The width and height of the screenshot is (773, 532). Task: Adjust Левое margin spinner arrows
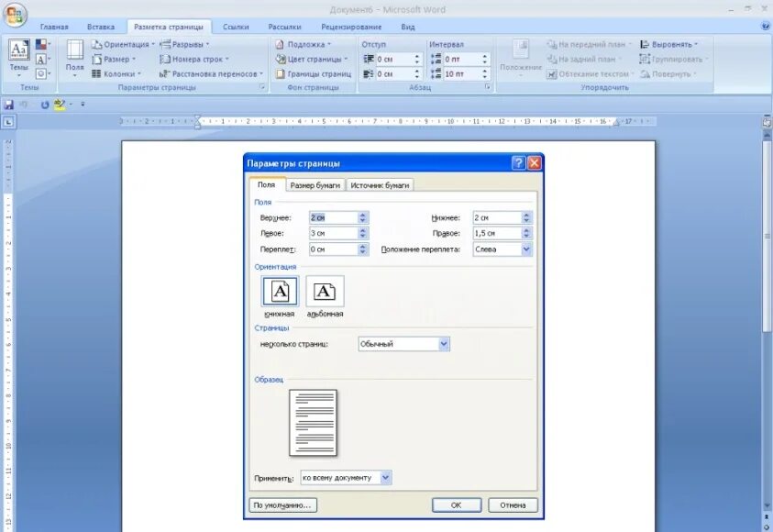(x=363, y=233)
